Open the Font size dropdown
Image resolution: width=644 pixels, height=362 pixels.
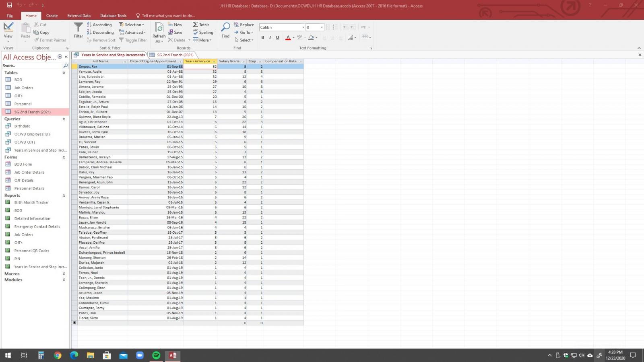tap(322, 27)
